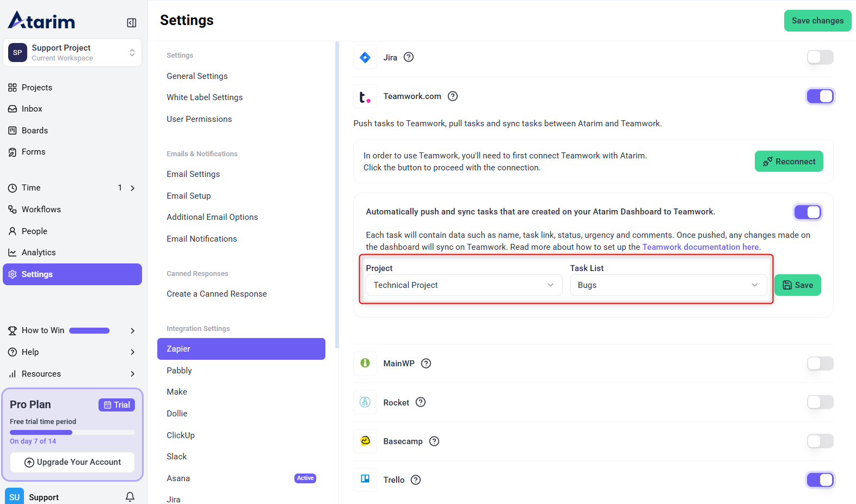The height and width of the screenshot is (504, 856).
Task: Click the help icon next to Jira
Action: [409, 57]
